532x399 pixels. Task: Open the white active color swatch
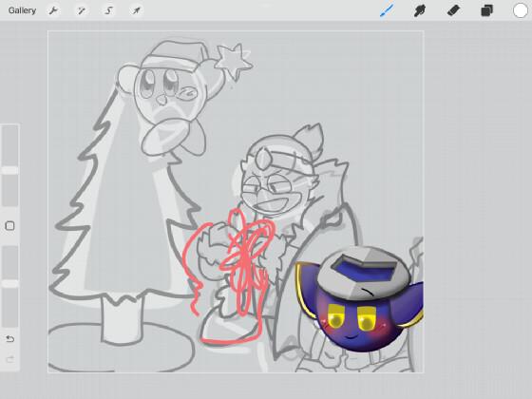click(521, 10)
